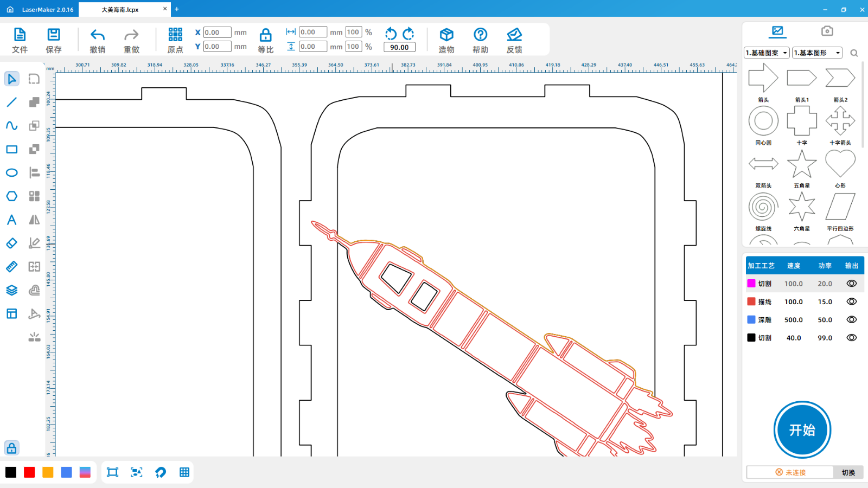Click the rotate clockwise icon
The width and height of the screenshot is (868, 488).
[409, 34]
